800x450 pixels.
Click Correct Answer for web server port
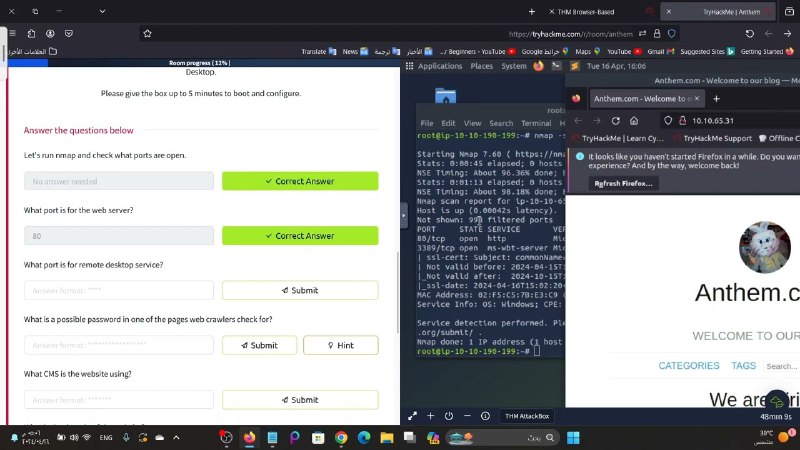pos(300,236)
